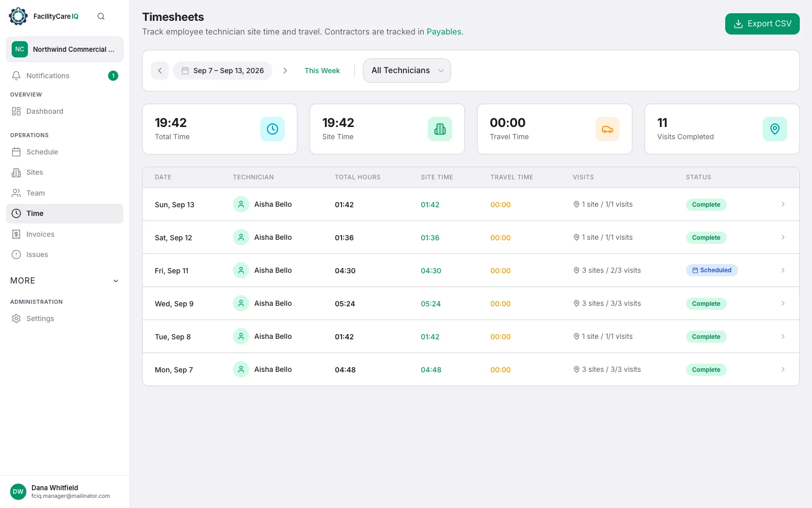This screenshot has width=812, height=508.
Task: Expand the MORE section in sidebar
Action: pyautogui.click(x=64, y=280)
